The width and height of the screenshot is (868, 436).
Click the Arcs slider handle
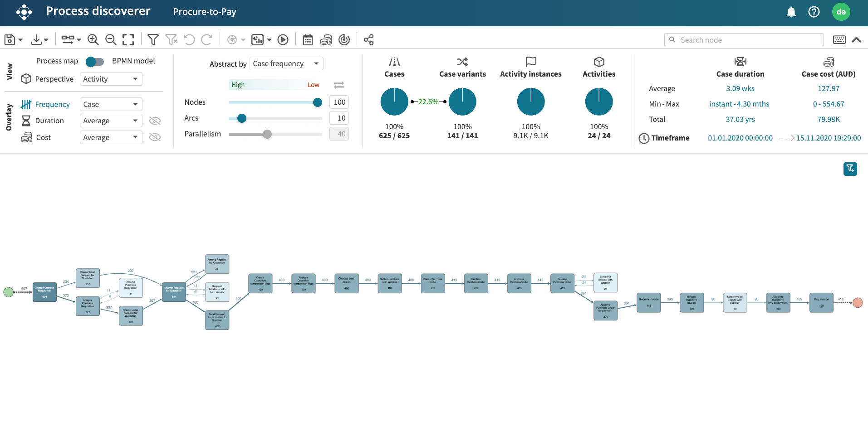click(242, 118)
